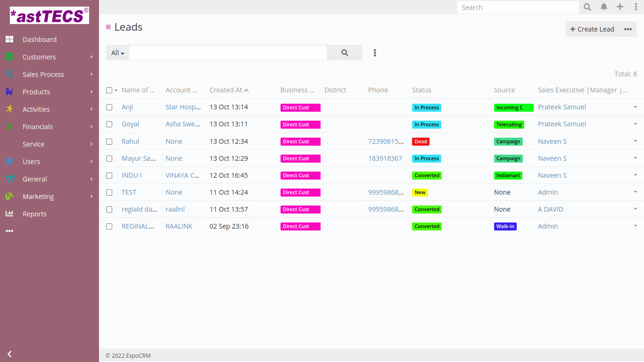Tick the checkbox for lead Anji
This screenshot has height=362, width=644.
109,107
